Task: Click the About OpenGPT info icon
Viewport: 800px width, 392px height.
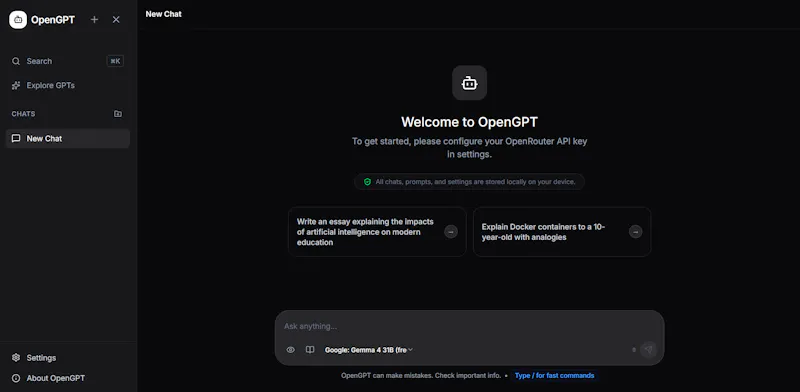Action: pyautogui.click(x=16, y=378)
